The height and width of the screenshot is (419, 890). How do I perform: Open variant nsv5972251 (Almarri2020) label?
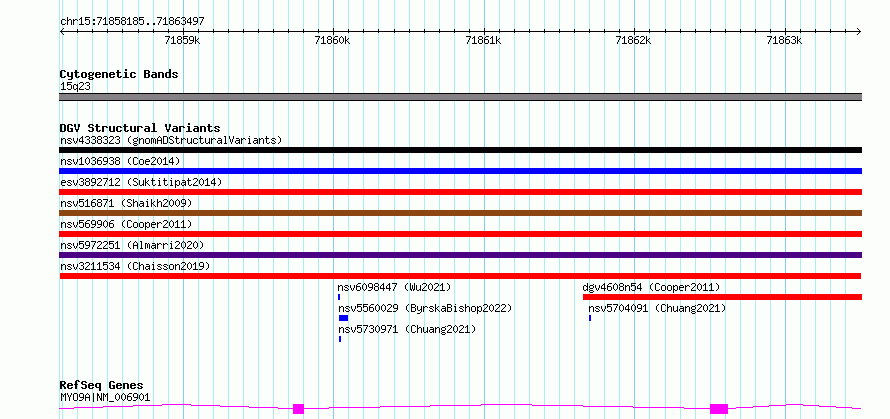coord(132,245)
